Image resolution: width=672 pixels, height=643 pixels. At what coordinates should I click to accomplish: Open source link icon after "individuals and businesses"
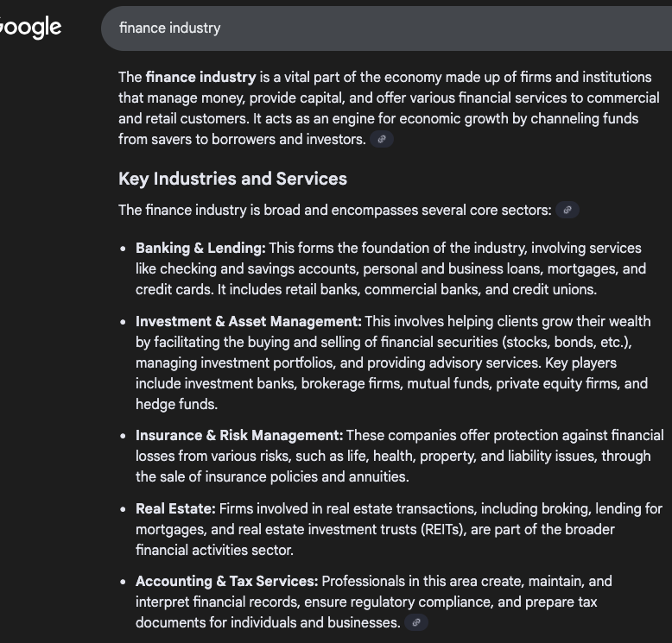coord(416,622)
